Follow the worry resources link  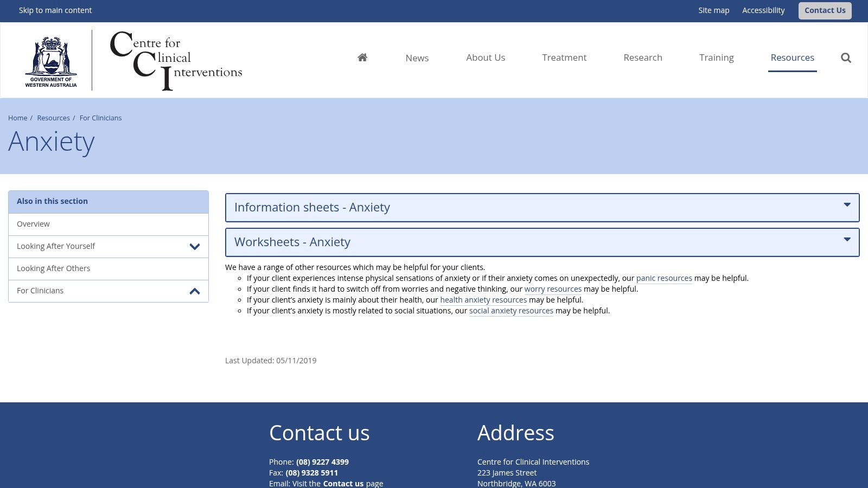pyautogui.click(x=553, y=289)
